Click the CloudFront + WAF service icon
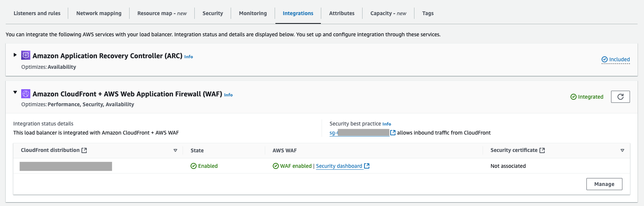The width and height of the screenshot is (644, 206). [x=26, y=94]
